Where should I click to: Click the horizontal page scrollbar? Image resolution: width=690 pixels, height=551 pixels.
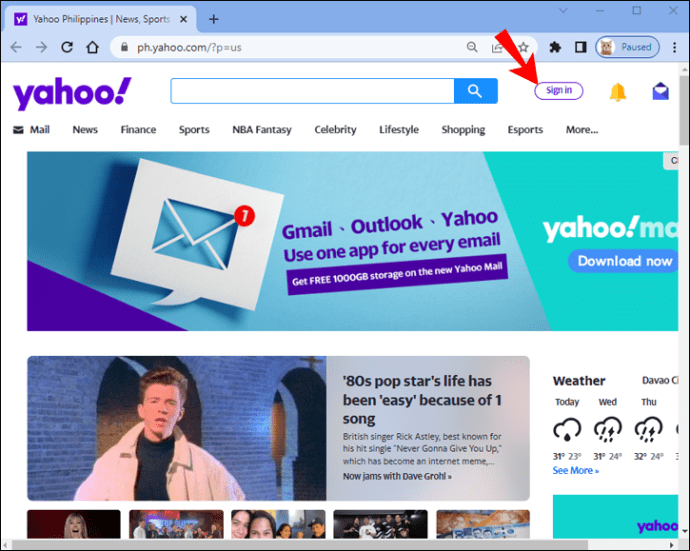pos(299,545)
